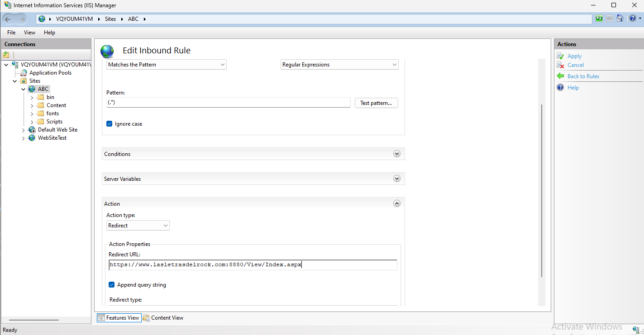Click into the Pattern input field
The image size is (644, 335).
(x=228, y=103)
